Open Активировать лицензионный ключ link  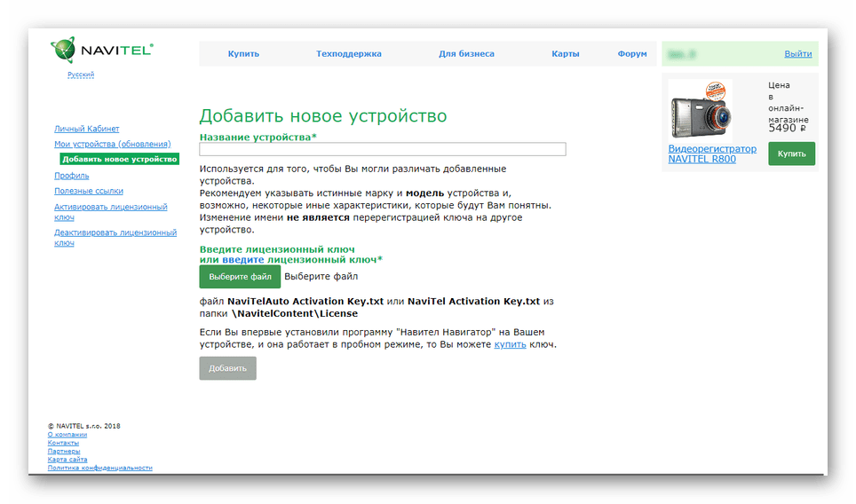pos(111,212)
